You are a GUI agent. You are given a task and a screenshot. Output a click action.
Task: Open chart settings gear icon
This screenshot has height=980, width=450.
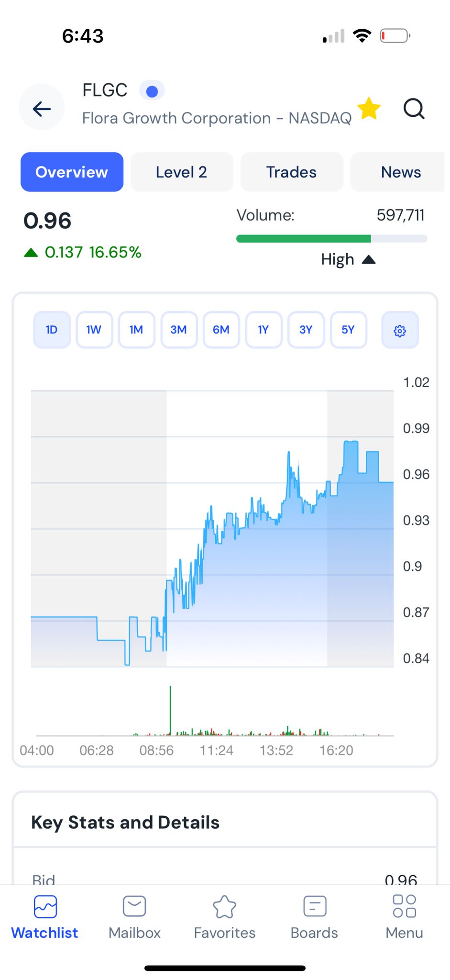(x=400, y=330)
